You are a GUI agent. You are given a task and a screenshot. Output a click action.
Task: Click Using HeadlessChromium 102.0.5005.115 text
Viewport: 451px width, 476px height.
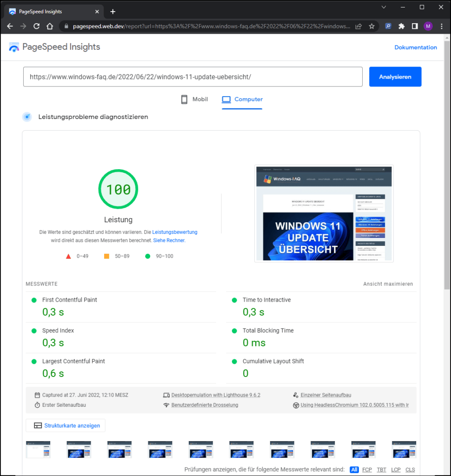pyautogui.click(x=354, y=405)
